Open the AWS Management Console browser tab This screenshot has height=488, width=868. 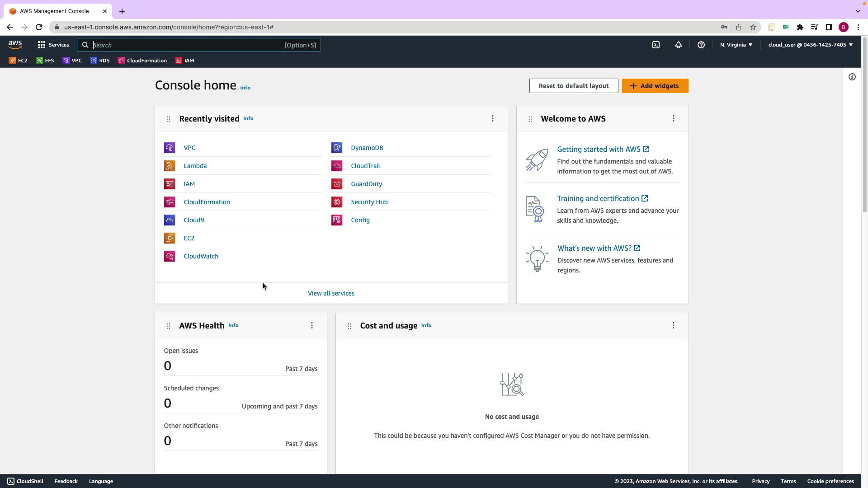pos(54,11)
